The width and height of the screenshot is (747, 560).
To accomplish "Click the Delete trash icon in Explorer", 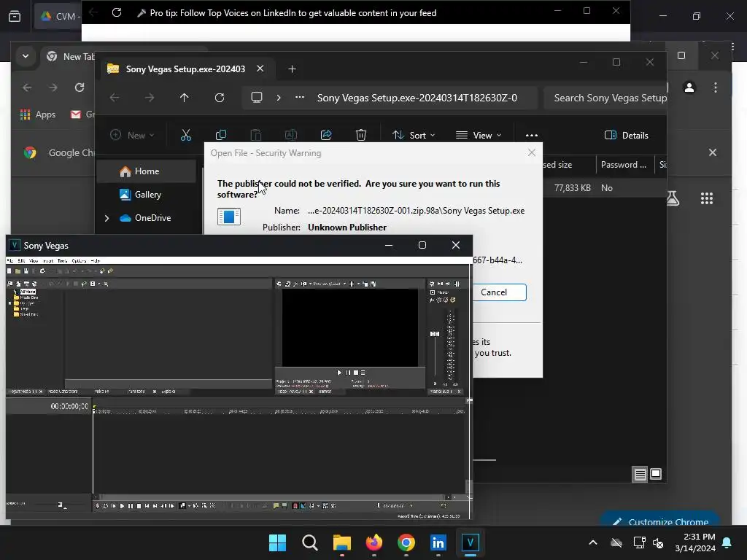I will [361, 135].
